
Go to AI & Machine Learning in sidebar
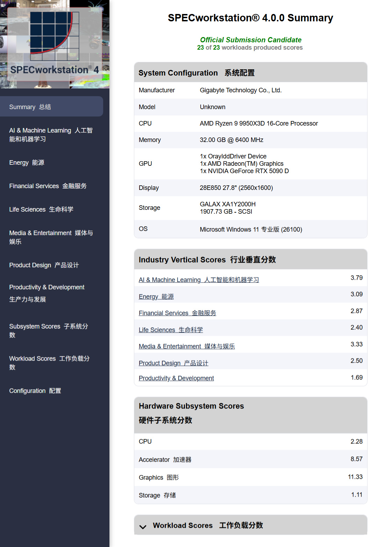tap(51, 135)
